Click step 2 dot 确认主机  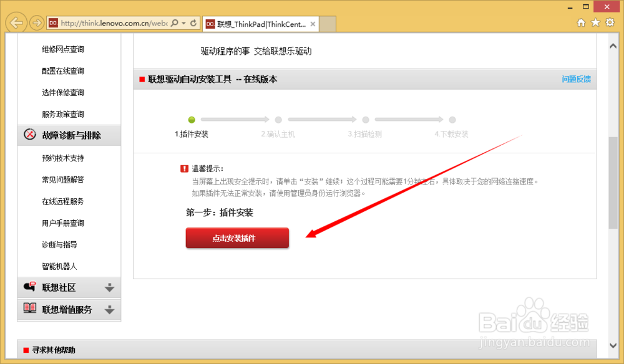(x=278, y=120)
